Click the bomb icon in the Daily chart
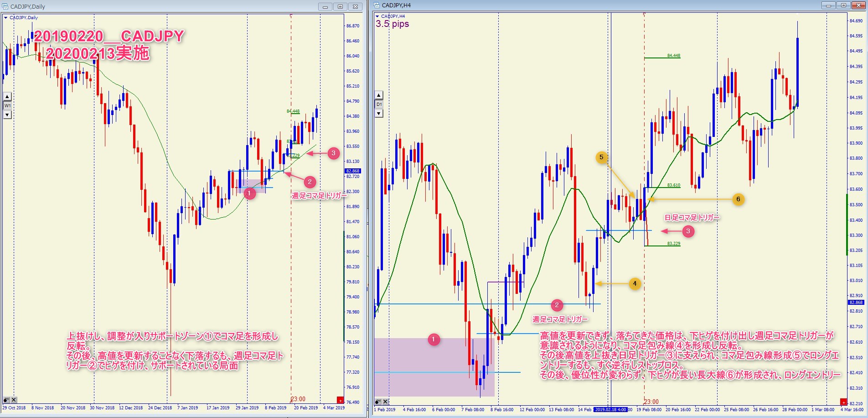Viewport: 868px width, 418px height. 6,400
